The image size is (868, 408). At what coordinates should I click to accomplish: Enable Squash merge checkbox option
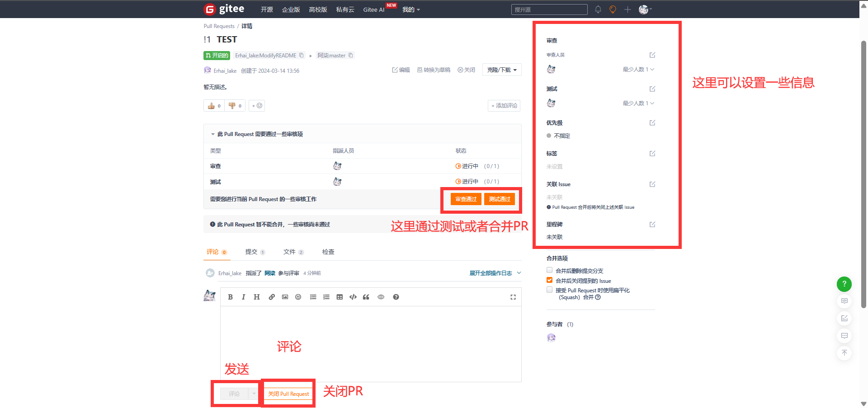550,290
